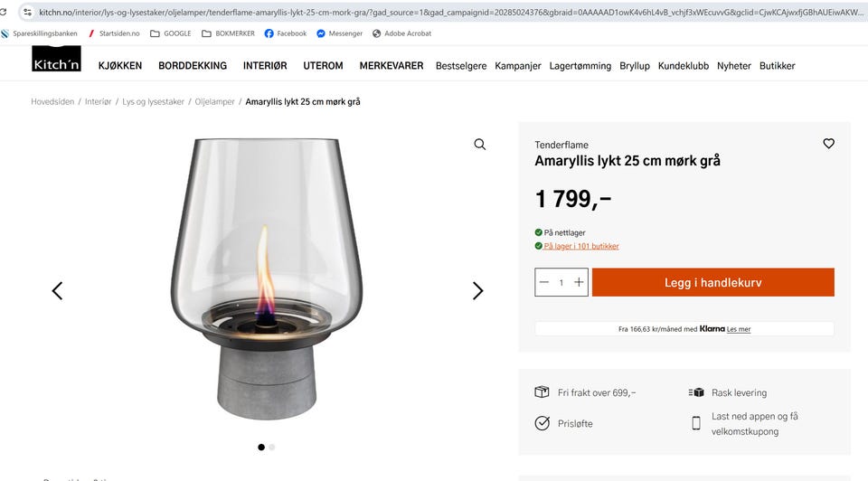Viewport: 868px width, 481px height.
Task: Open the GOOGLE bookmarks folder
Action: [x=170, y=33]
